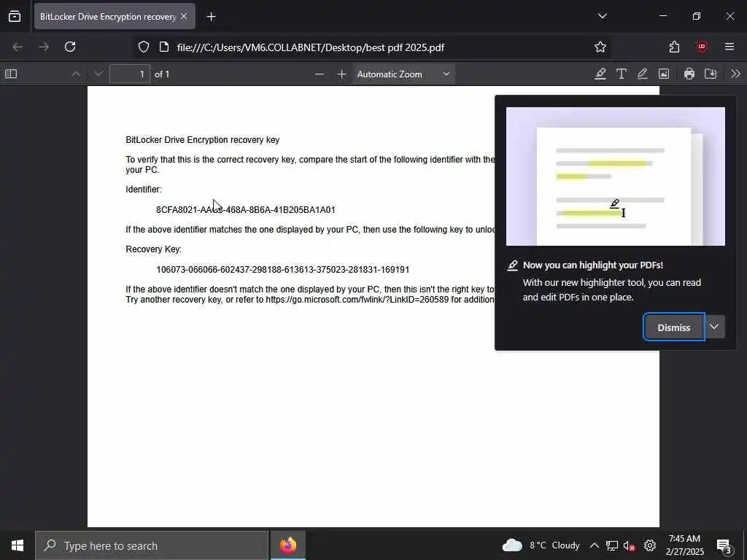Open the Windows Start menu
The width and height of the screenshot is (747, 560).
18,545
